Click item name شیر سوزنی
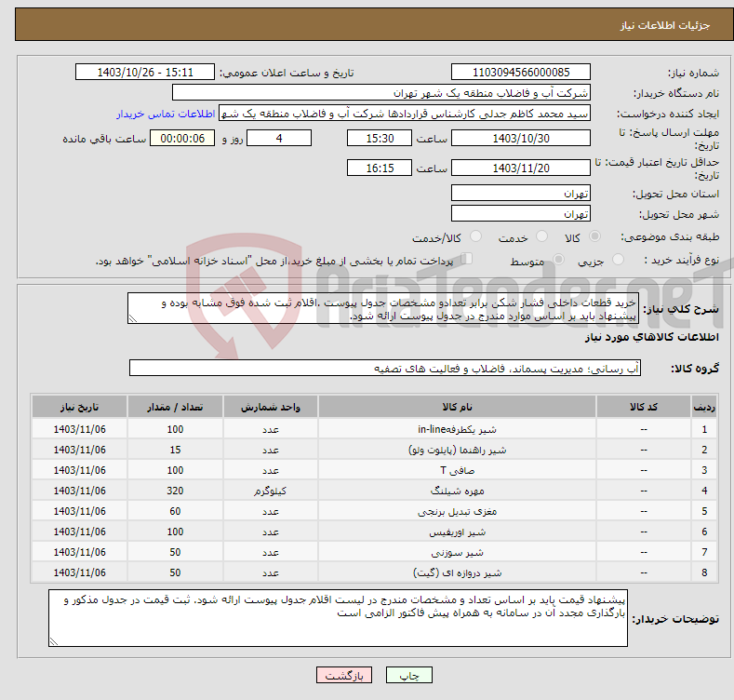This screenshot has height=700, width=734. pyautogui.click(x=457, y=552)
